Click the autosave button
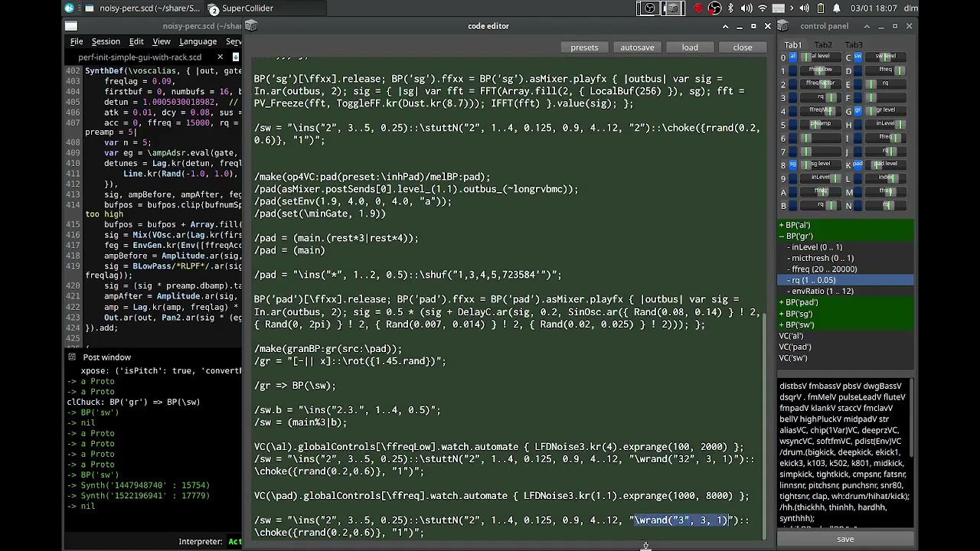Screen dimensions: 980x551 click(x=637, y=47)
